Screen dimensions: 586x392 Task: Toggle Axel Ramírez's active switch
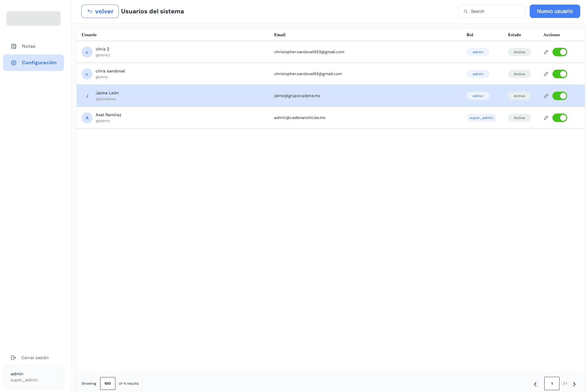560,118
